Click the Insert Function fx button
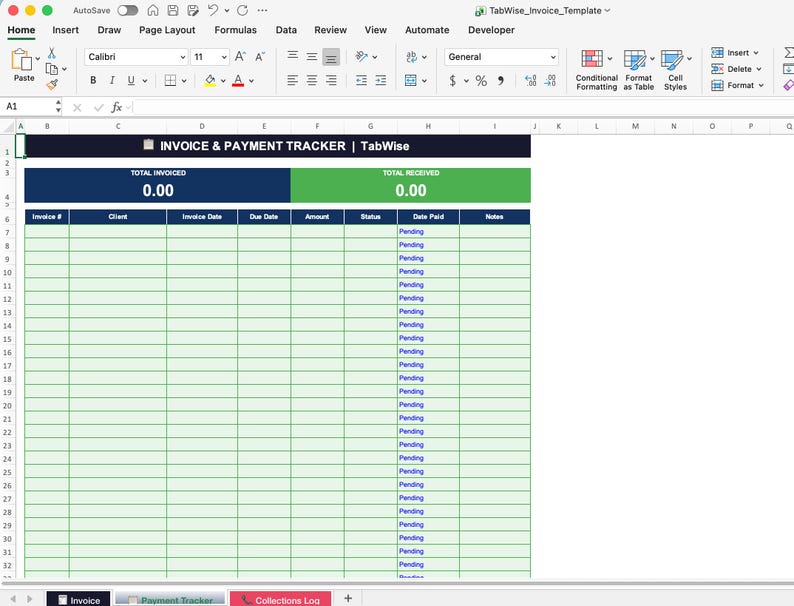The height and width of the screenshot is (606, 794). 116,107
